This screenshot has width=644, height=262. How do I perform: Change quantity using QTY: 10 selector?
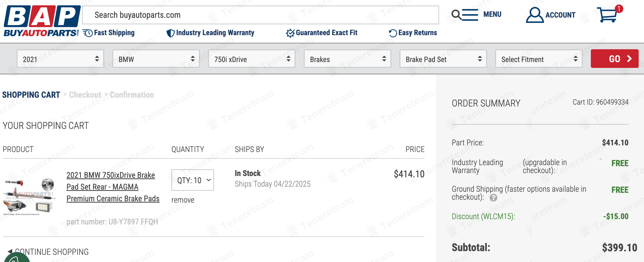[x=193, y=180]
